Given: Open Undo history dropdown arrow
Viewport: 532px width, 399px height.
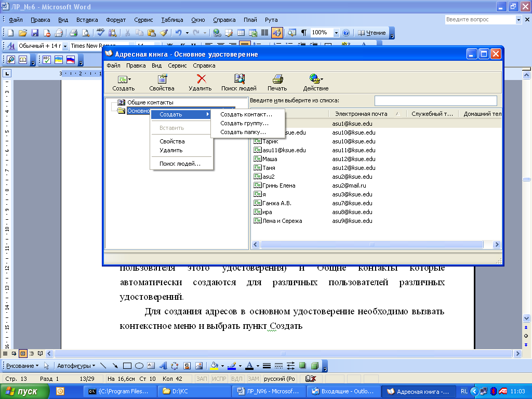Looking at the screenshot, I should click(187, 33).
